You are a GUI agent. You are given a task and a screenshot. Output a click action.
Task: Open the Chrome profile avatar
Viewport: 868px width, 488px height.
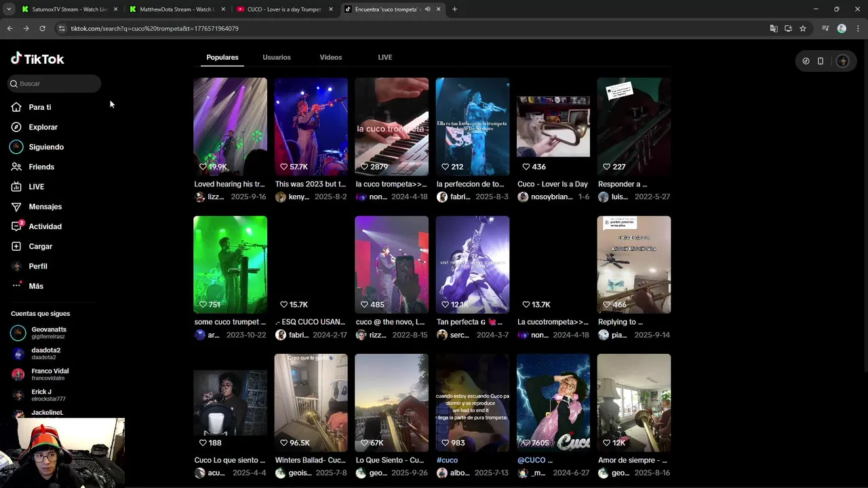click(842, 28)
